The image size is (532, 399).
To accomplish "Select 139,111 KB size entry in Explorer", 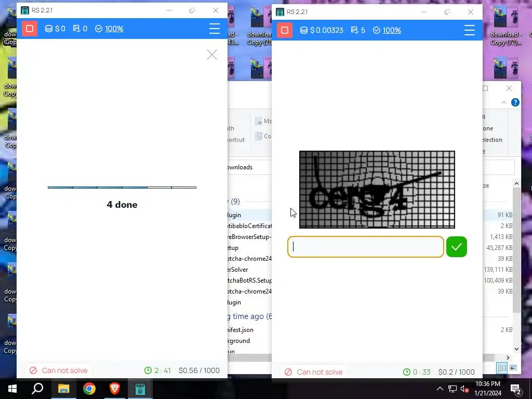I will pyautogui.click(x=498, y=270).
